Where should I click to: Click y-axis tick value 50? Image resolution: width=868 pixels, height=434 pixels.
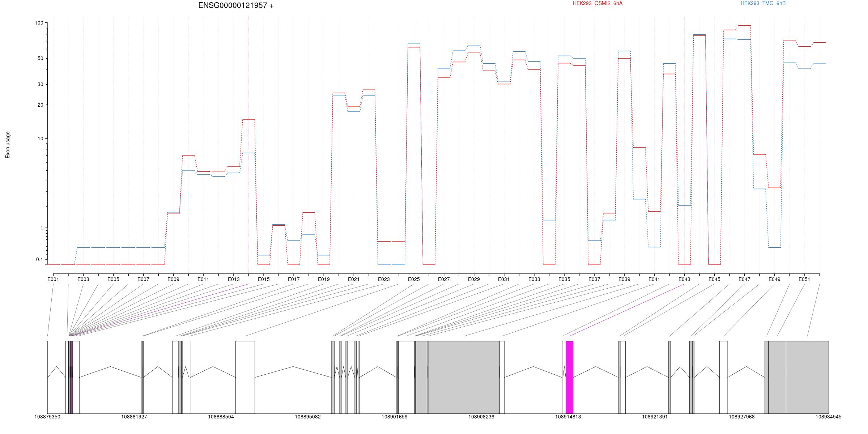tap(40, 58)
